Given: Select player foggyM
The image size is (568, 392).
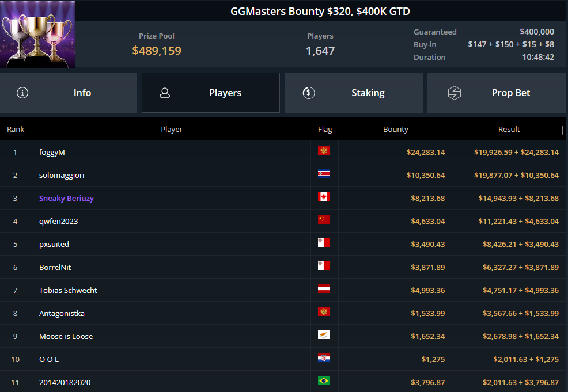Looking at the screenshot, I should (52, 153).
